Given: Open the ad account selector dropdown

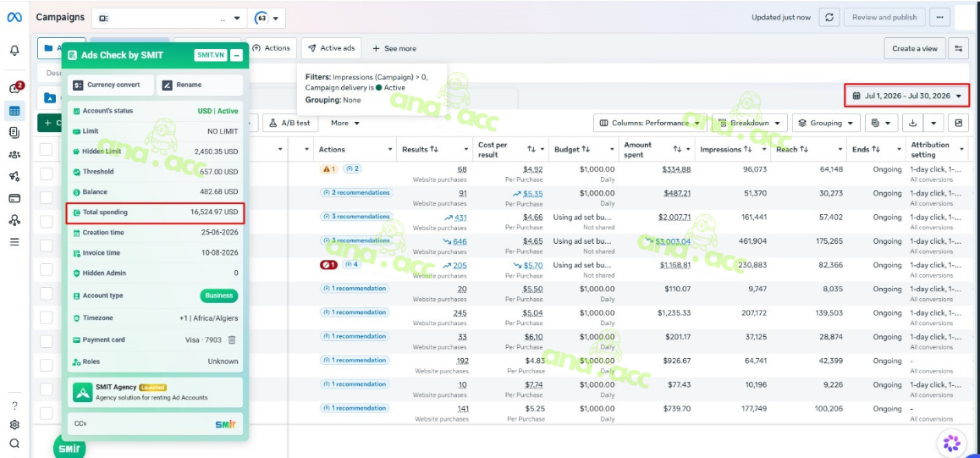Looking at the screenshot, I should (x=168, y=18).
